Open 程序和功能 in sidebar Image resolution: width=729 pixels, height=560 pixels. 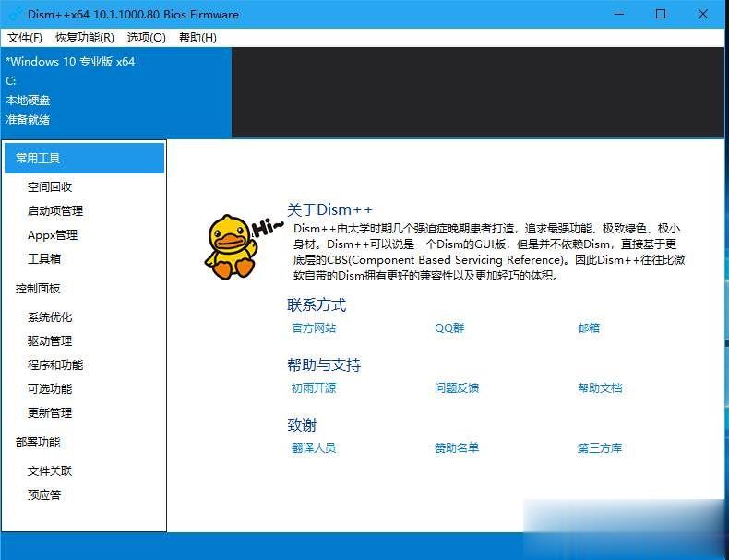click(55, 365)
